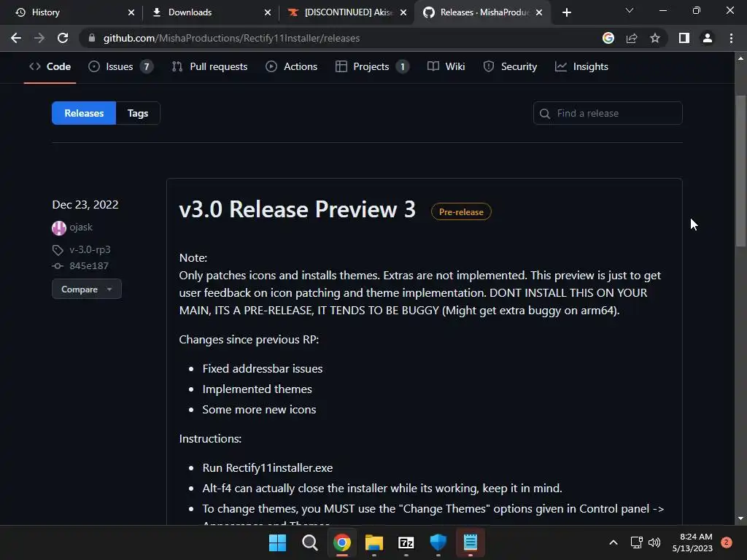The width and height of the screenshot is (747, 560).
Task: Switch to the Tags view
Action: (138, 113)
